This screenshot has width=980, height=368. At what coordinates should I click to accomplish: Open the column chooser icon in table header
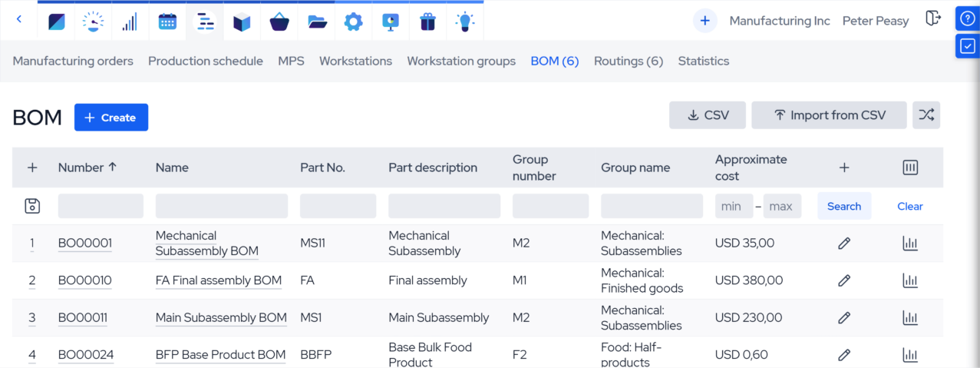pyautogui.click(x=910, y=167)
